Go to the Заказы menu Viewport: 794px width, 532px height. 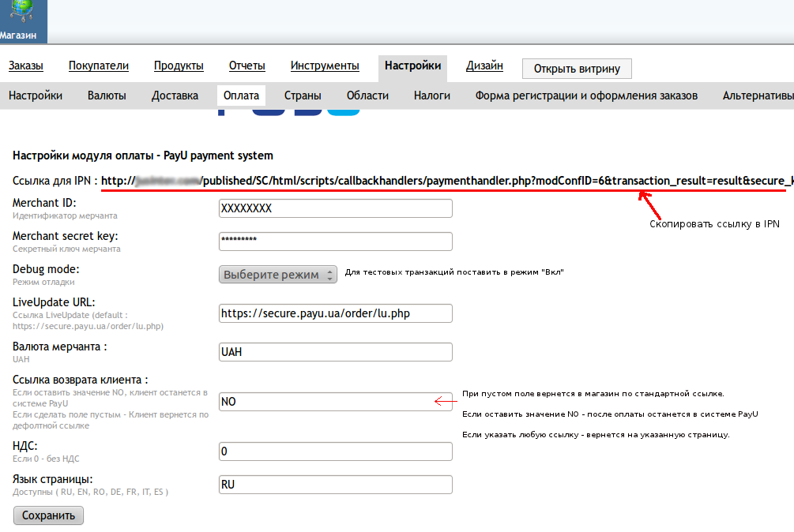pos(26,66)
